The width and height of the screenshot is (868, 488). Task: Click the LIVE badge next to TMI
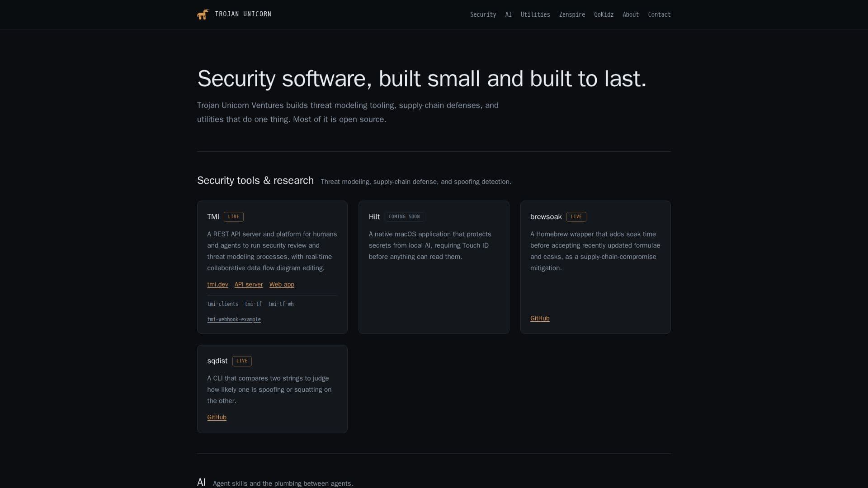tap(234, 217)
